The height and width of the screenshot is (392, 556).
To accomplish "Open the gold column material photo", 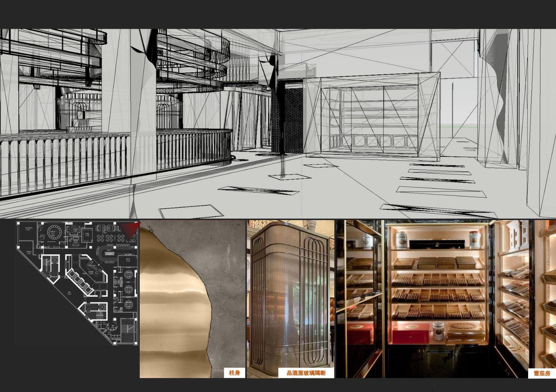I will tap(193, 299).
